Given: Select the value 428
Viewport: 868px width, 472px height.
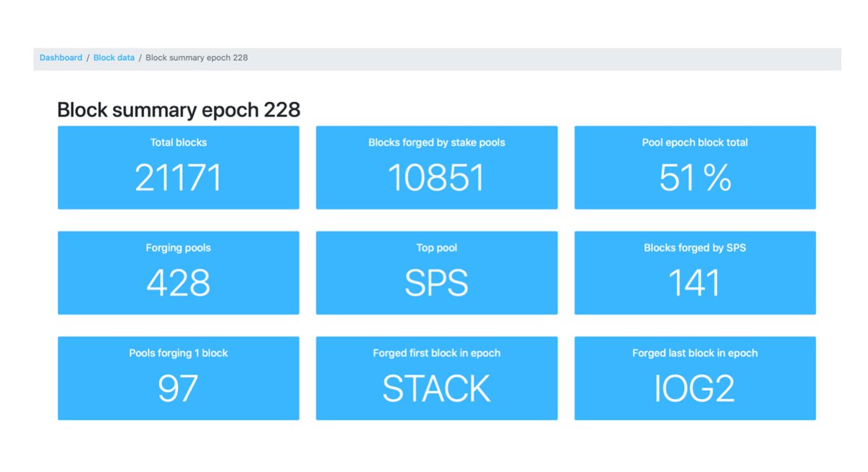Looking at the screenshot, I should click(x=179, y=283).
